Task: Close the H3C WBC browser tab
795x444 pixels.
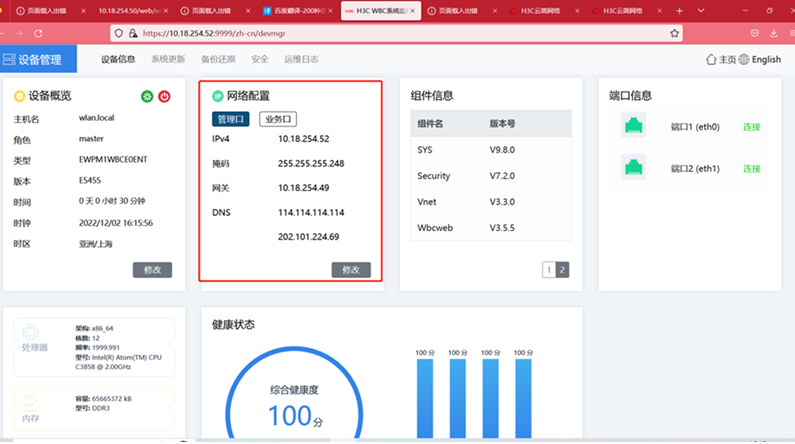Action: (413, 11)
